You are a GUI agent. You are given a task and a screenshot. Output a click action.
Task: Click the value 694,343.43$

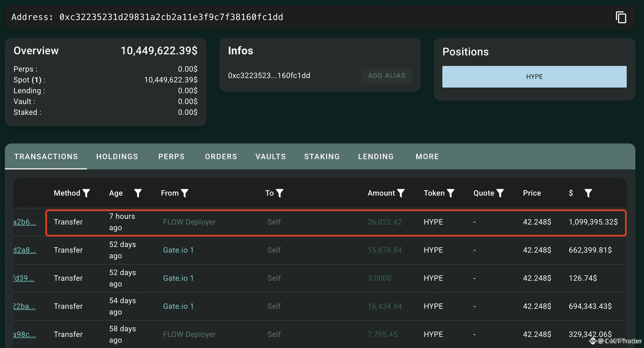coord(590,306)
